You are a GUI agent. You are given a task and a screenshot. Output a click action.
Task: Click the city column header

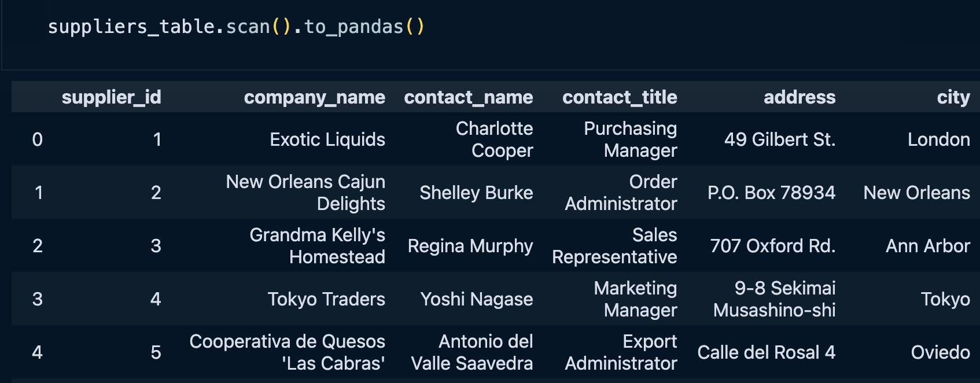point(953,97)
